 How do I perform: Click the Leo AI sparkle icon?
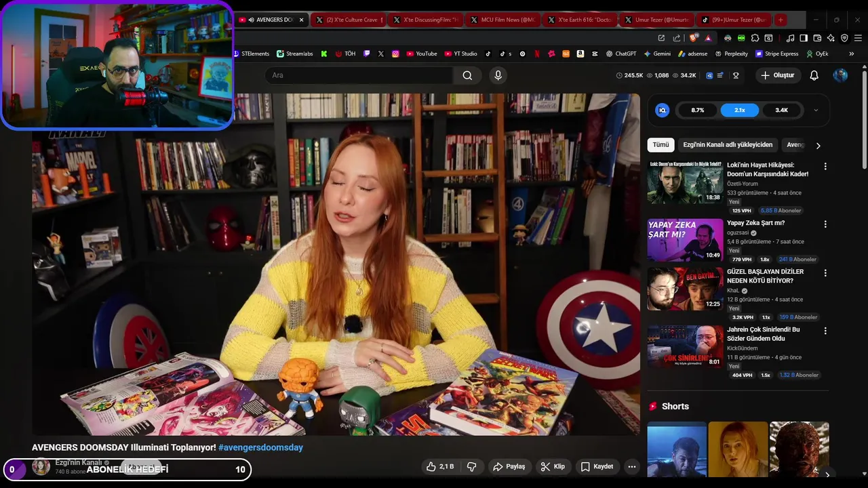[x=831, y=38]
